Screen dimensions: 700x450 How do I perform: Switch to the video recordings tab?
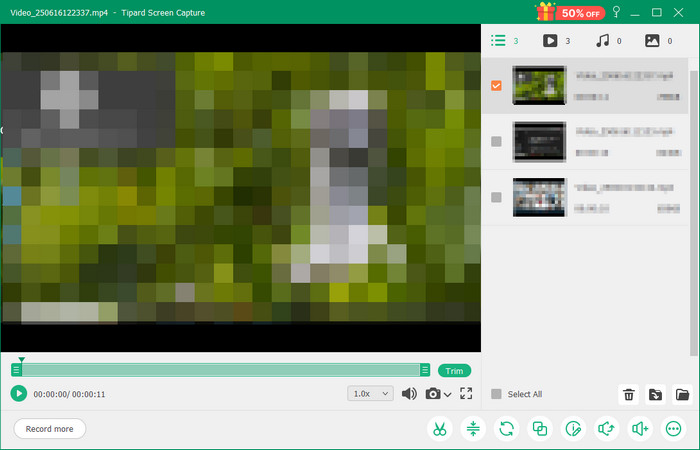pos(556,41)
